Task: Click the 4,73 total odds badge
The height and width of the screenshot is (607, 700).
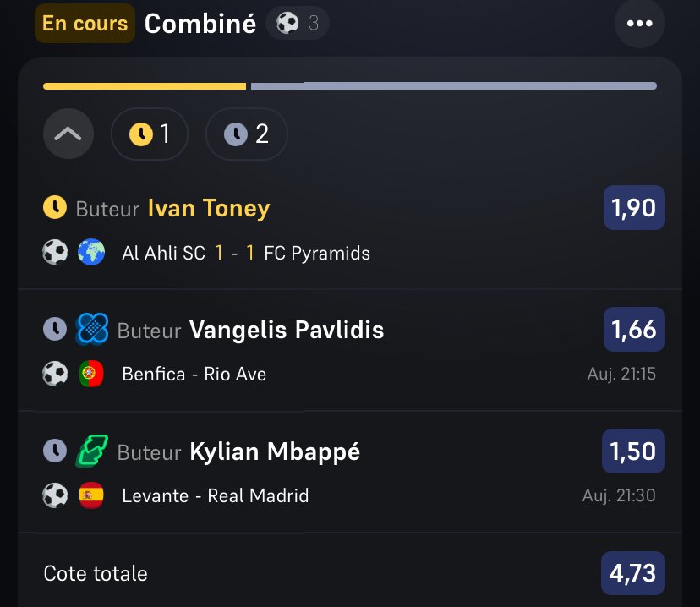Action: pos(633,573)
